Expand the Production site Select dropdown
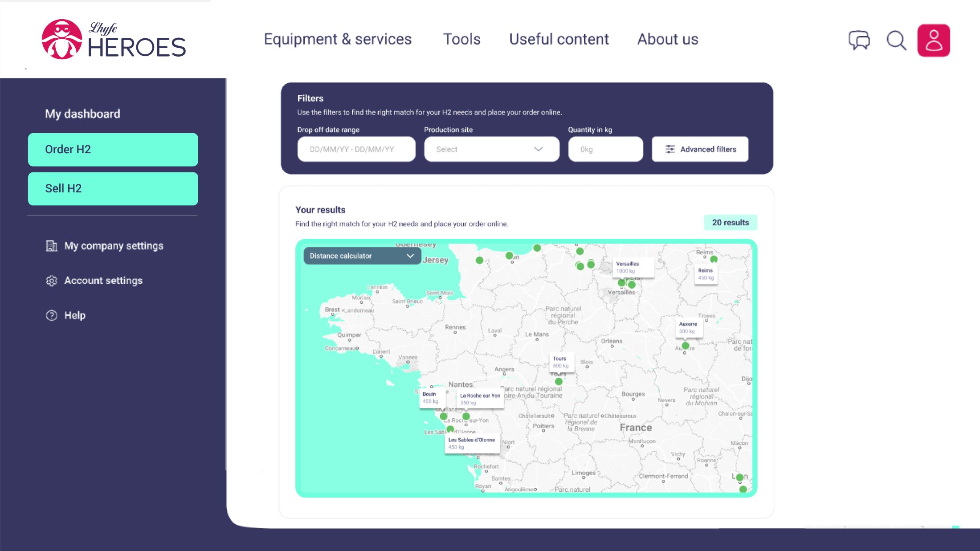Viewport: 980px width, 551px height. (x=481, y=149)
